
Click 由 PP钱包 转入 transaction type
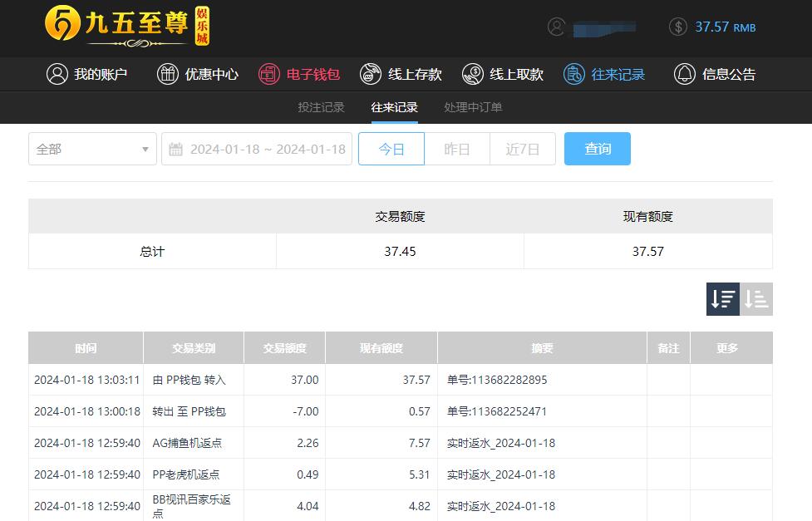189,380
